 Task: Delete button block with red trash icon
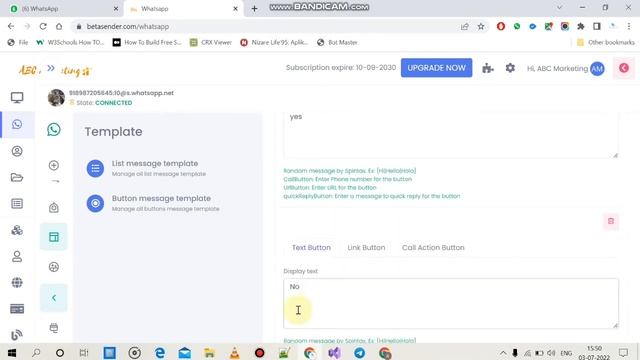(611, 221)
